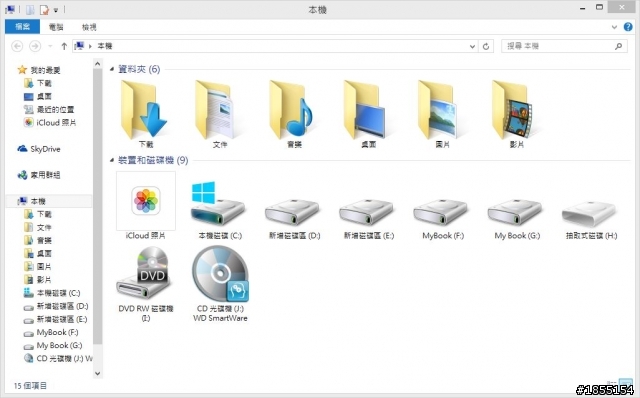
Task: Select 最近的位置 in the sidebar
Action: (56, 109)
